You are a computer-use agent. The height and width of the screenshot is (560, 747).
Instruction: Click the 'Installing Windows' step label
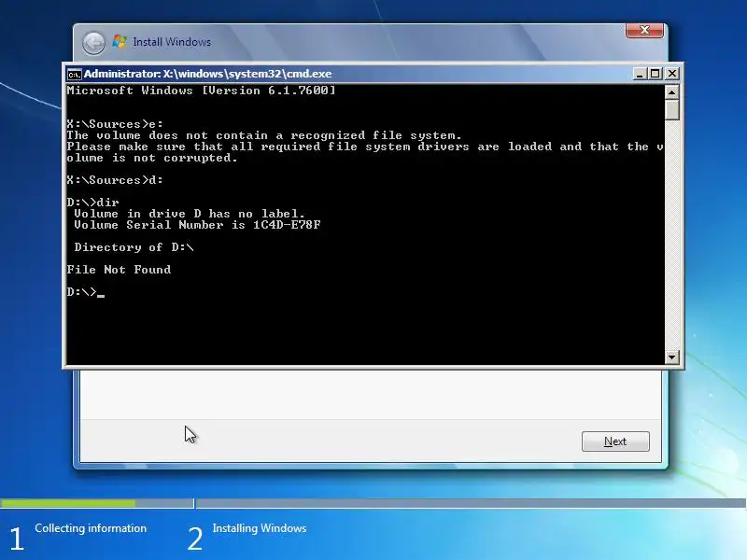tap(260, 528)
